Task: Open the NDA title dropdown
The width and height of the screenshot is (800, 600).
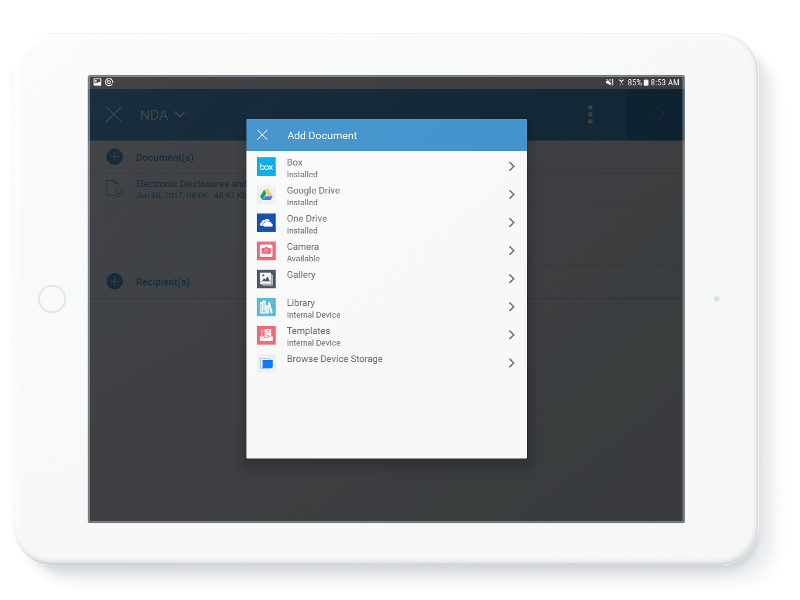Action: (163, 115)
